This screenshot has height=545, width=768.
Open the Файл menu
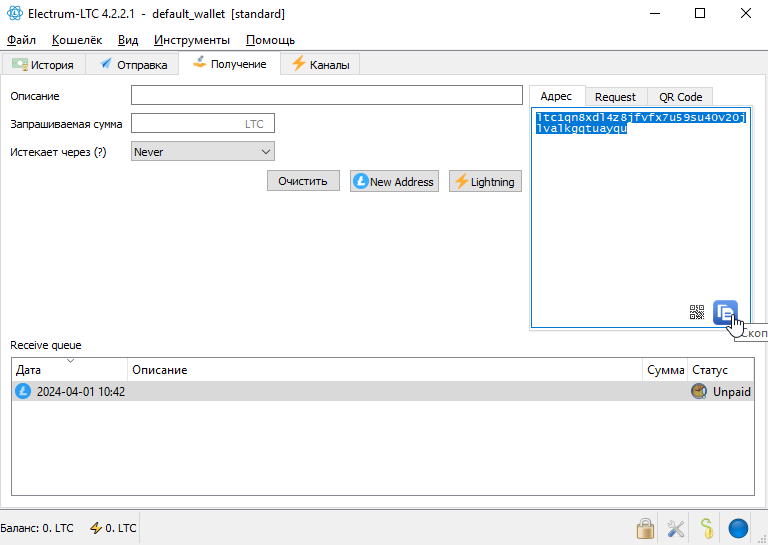(x=21, y=40)
